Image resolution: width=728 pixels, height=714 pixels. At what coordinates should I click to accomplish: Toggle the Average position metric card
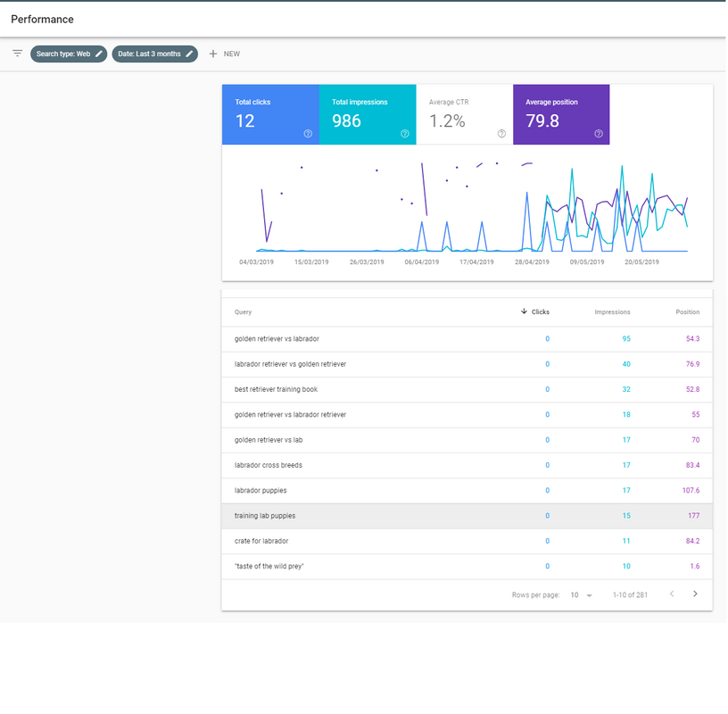561,114
